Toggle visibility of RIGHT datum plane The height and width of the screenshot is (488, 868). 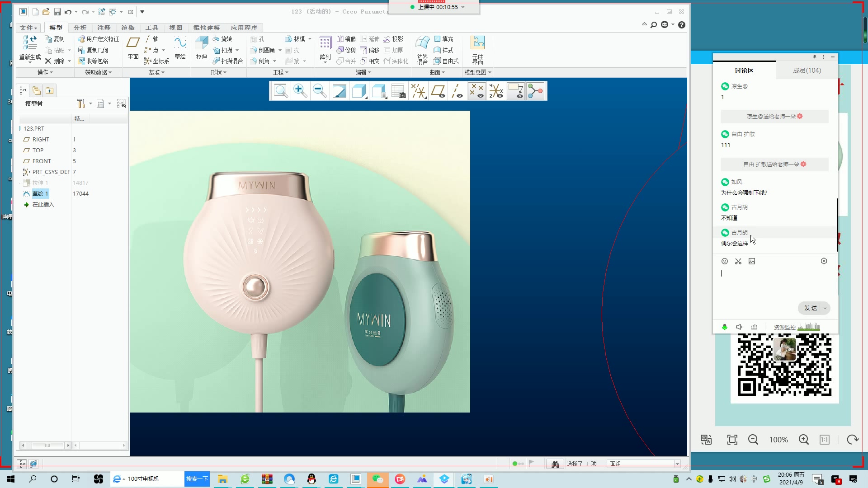point(41,139)
